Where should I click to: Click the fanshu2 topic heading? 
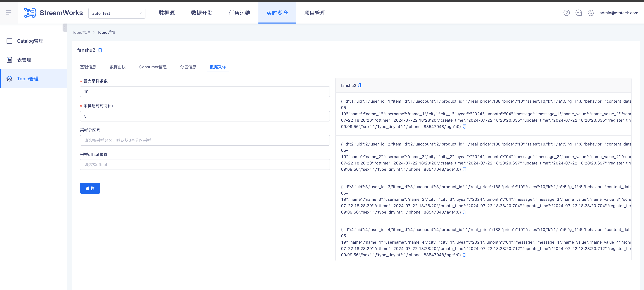tap(86, 50)
